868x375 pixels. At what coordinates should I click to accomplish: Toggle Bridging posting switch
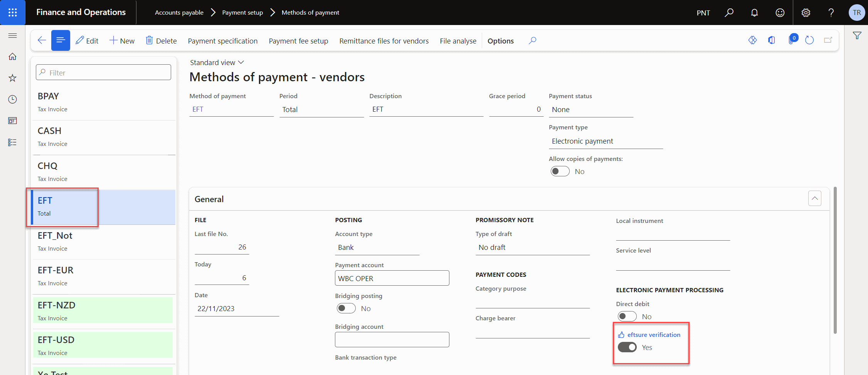346,308
